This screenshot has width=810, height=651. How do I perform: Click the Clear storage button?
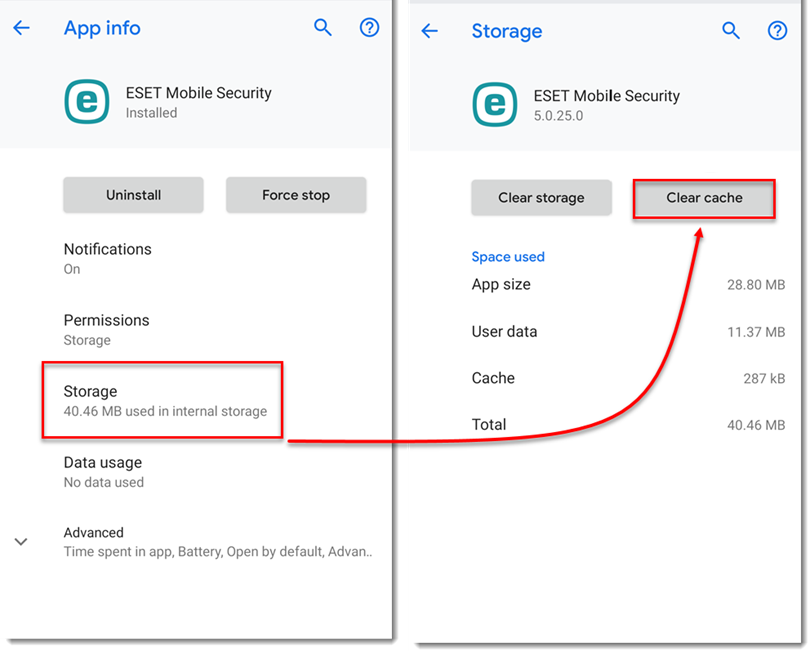541,198
